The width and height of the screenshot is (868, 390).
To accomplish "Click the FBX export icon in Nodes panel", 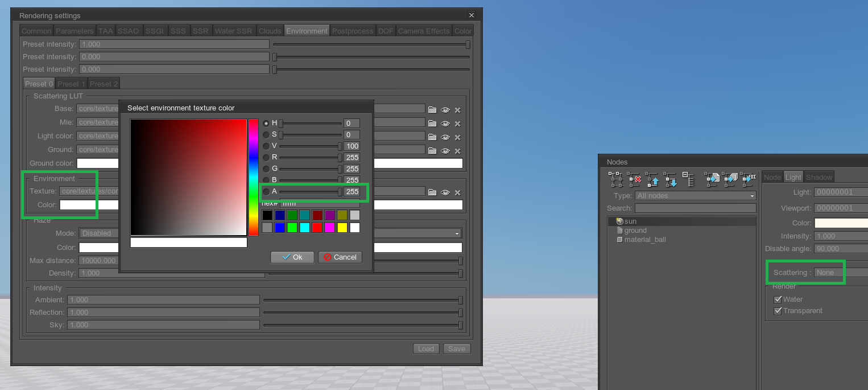I will (x=749, y=179).
